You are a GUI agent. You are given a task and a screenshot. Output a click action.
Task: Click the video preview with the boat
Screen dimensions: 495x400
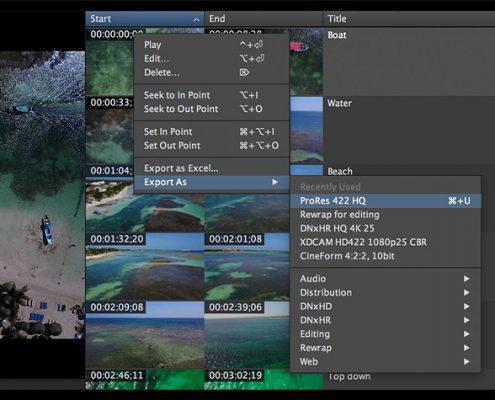(x=42, y=195)
